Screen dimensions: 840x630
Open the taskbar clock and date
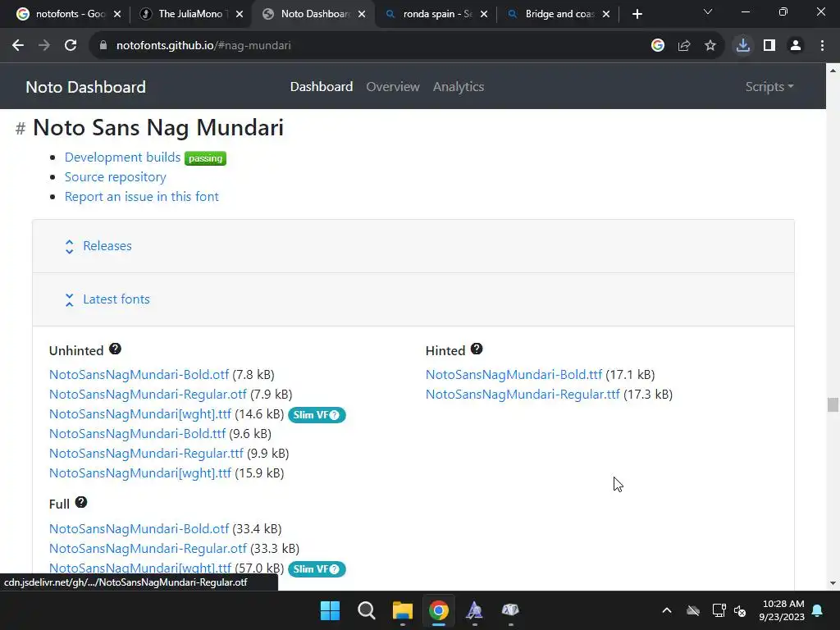pyautogui.click(x=782, y=610)
